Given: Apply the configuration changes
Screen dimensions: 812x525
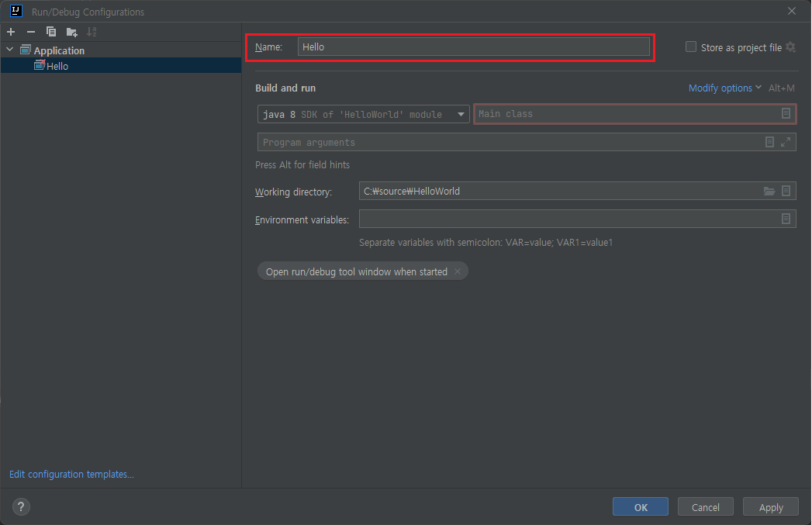Looking at the screenshot, I should tap(770, 506).
